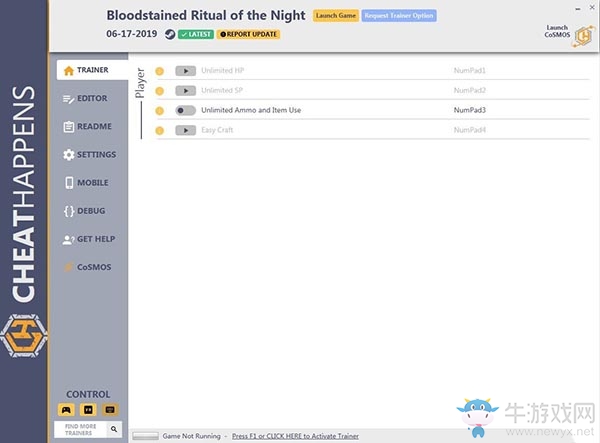600x443 pixels.
Task: Click the status progress bar
Action: tap(145, 436)
